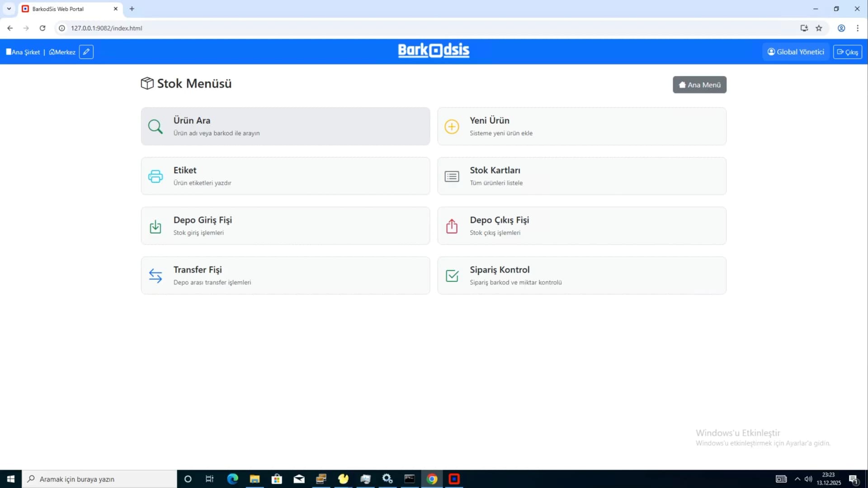The height and width of the screenshot is (488, 868).
Task: Click the printer icon beside Etiket
Action: pyautogui.click(x=155, y=176)
